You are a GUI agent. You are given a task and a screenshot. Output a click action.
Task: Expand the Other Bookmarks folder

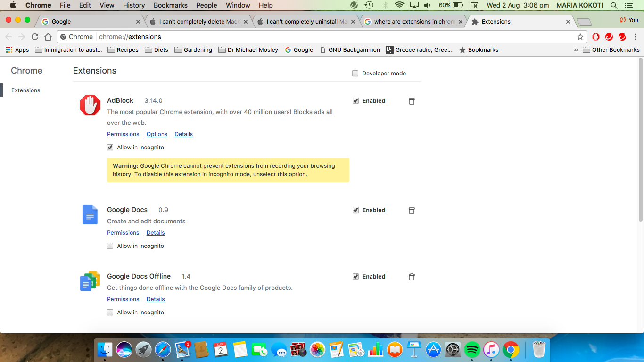click(x=611, y=49)
